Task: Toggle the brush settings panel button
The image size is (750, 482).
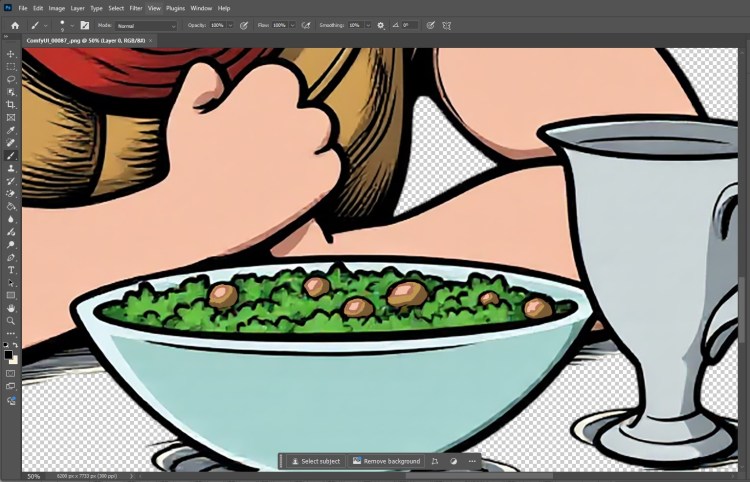Action: click(x=84, y=25)
